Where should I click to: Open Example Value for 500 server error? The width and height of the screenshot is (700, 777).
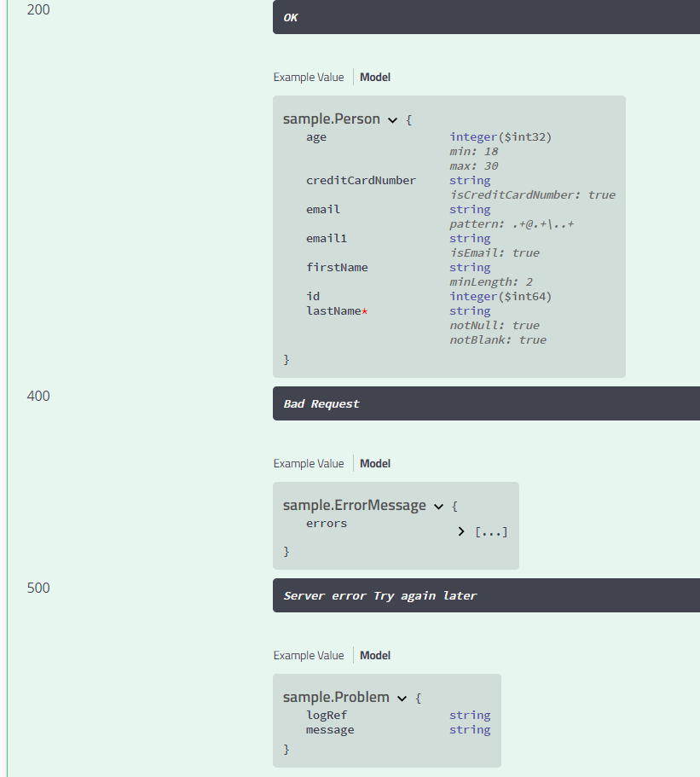(309, 655)
